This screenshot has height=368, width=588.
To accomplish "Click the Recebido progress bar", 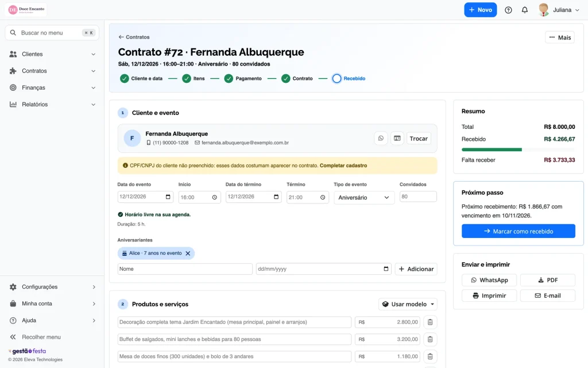I will 519,150.
